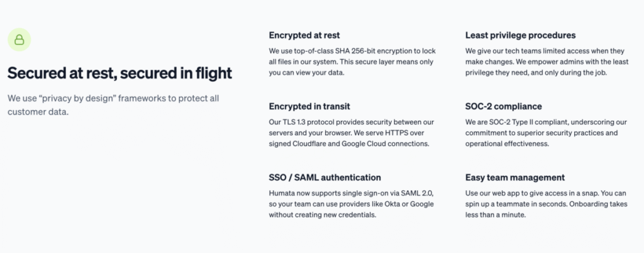Screen dimensions: 644x253
Task: Click the "SOC-2 compliance" heading
Action: tap(504, 106)
